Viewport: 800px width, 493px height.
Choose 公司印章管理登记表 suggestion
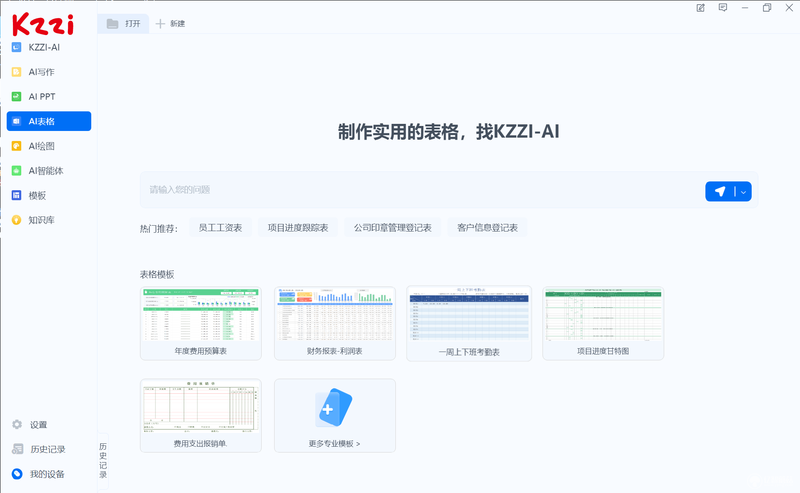click(393, 228)
